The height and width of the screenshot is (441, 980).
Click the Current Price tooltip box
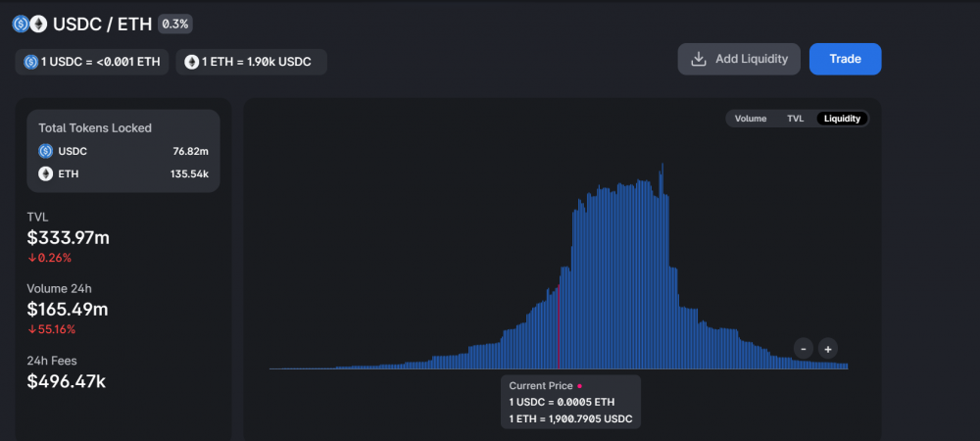click(x=570, y=402)
